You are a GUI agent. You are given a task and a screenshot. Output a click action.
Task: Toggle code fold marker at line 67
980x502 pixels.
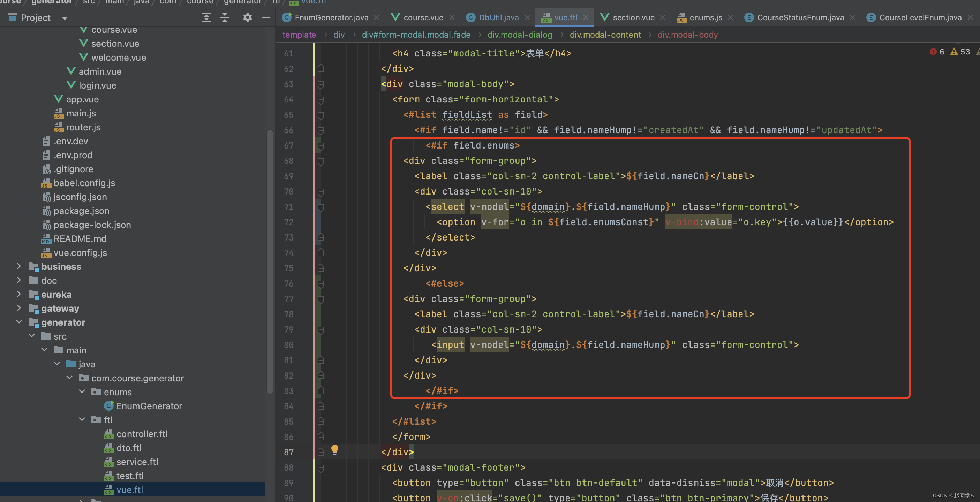click(321, 146)
